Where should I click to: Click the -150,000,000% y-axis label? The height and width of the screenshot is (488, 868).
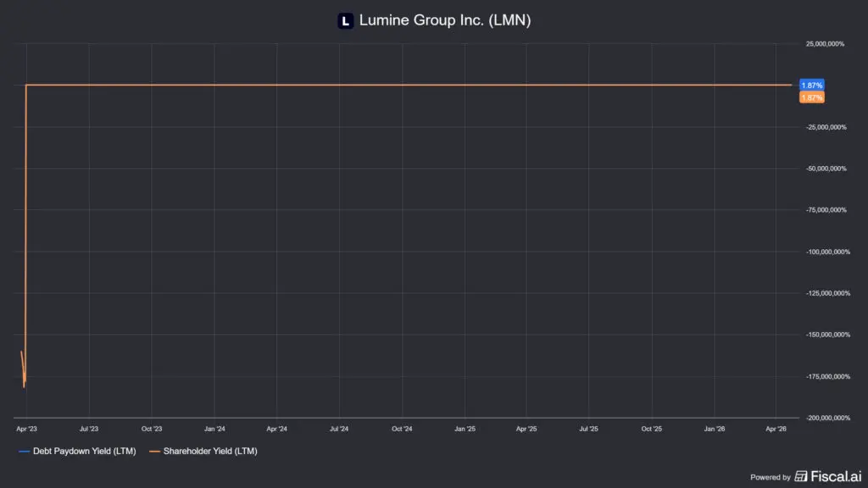click(x=827, y=335)
